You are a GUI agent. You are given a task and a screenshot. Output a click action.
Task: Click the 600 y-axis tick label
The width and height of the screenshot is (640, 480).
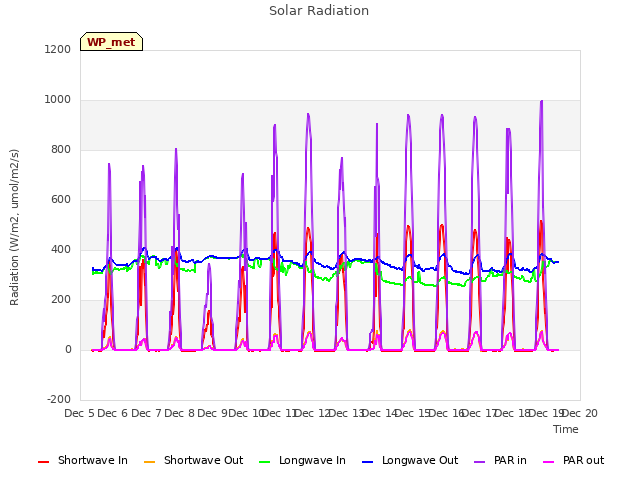[x=61, y=200]
